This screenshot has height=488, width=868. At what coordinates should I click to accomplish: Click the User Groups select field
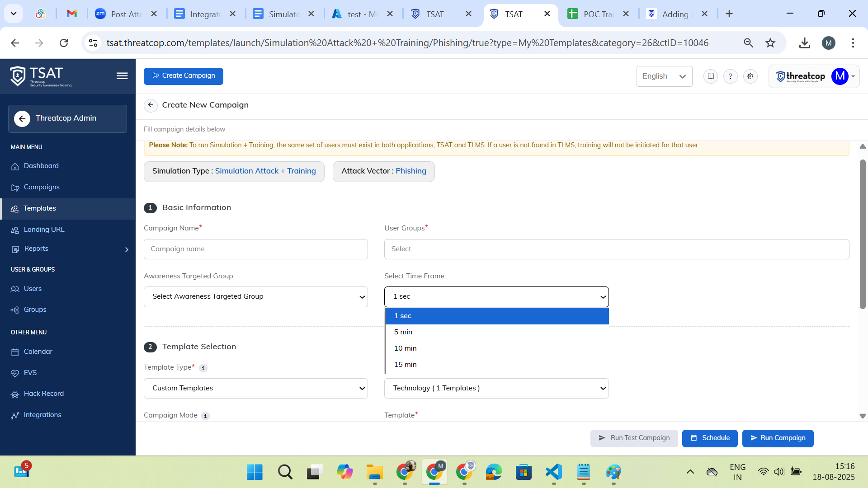click(617, 249)
